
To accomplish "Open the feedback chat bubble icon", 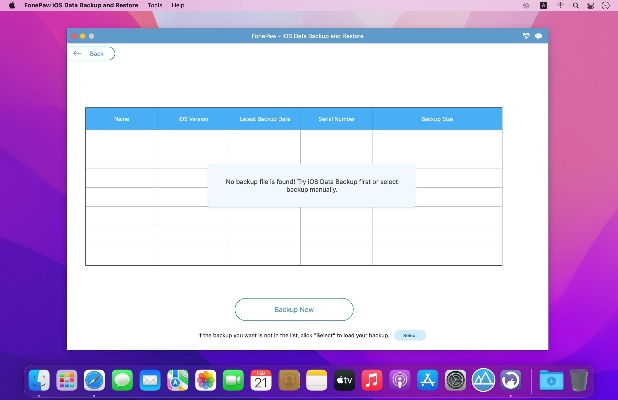I will click(539, 36).
